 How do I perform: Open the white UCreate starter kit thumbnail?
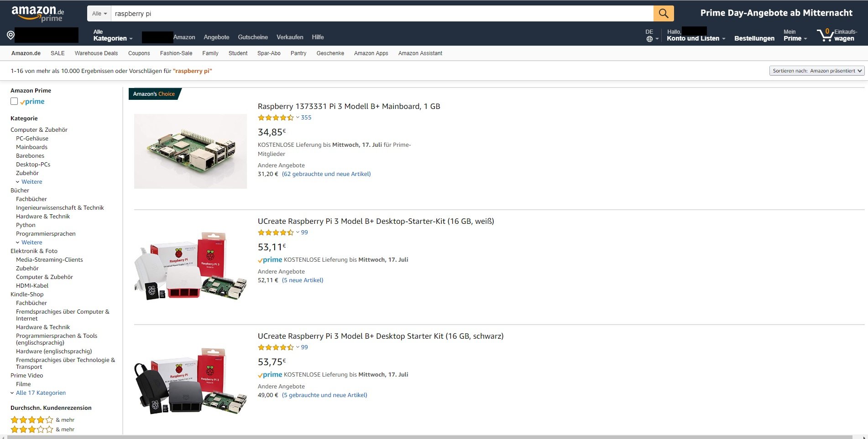(x=190, y=266)
